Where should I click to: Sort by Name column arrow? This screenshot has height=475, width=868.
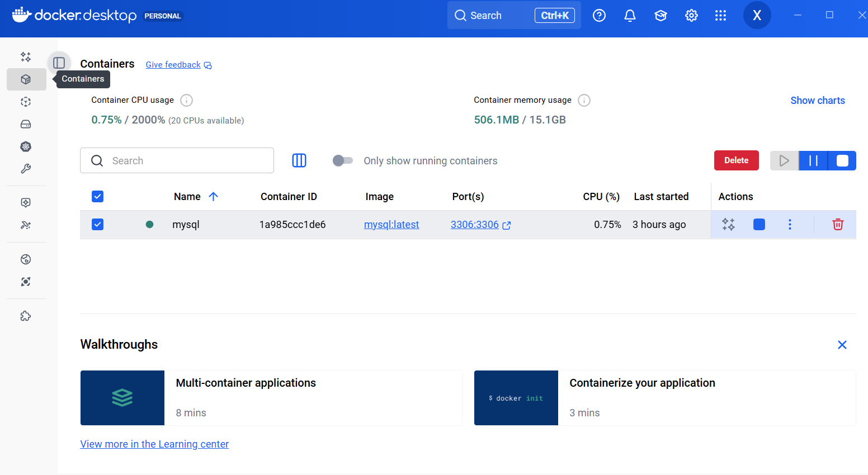[x=213, y=196]
